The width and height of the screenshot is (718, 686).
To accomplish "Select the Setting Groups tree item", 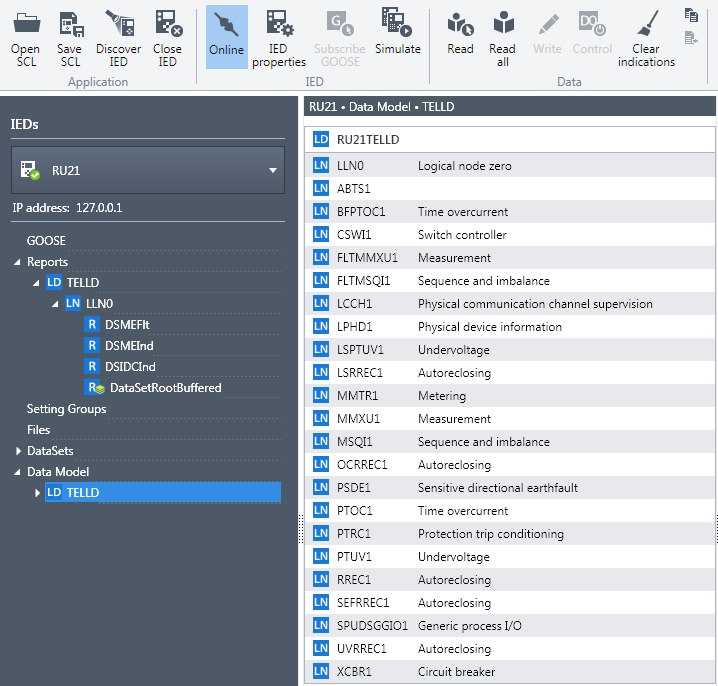I will click(x=66, y=409).
